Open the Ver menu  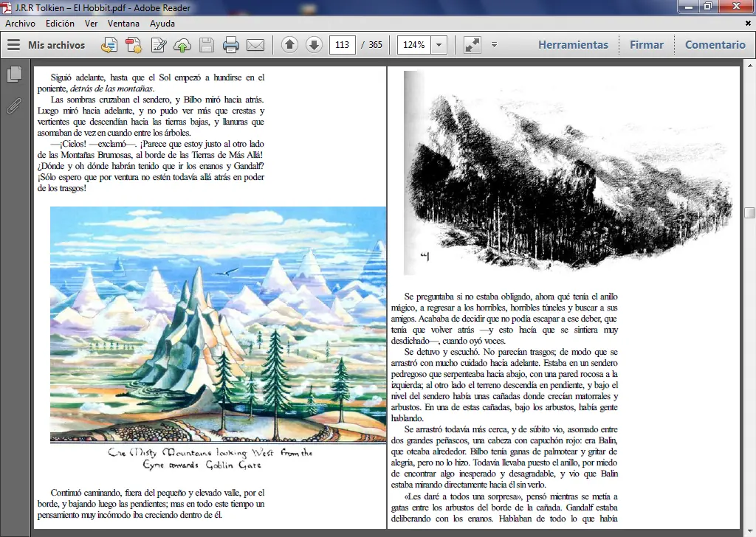91,23
